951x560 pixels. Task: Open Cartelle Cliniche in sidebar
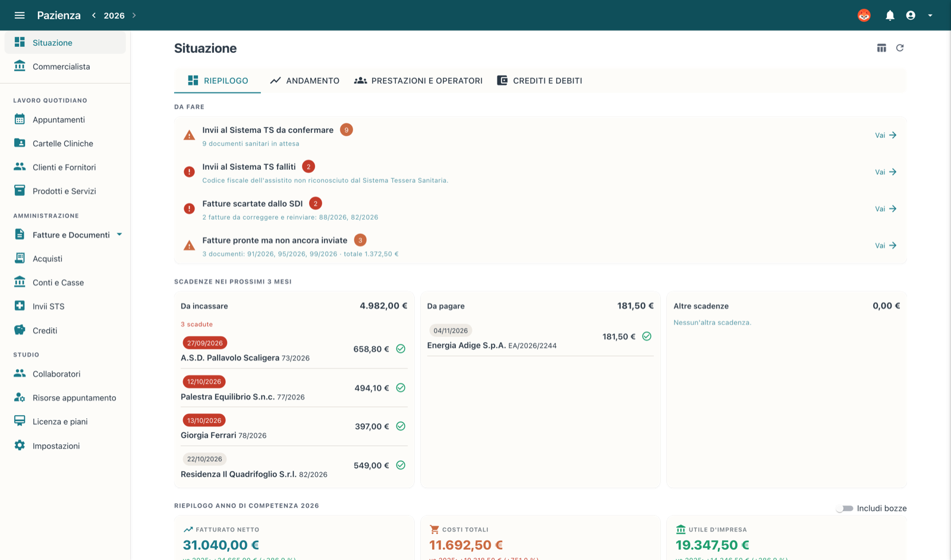(65, 144)
